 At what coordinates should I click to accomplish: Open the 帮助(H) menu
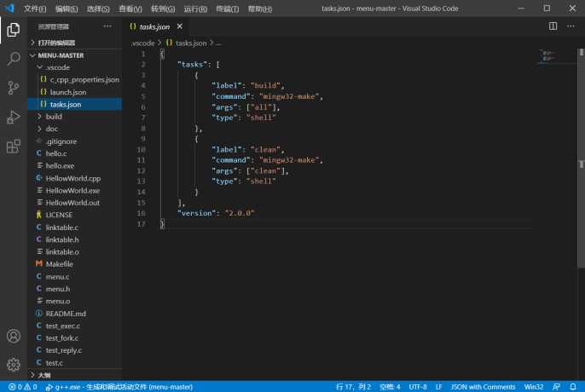(259, 9)
